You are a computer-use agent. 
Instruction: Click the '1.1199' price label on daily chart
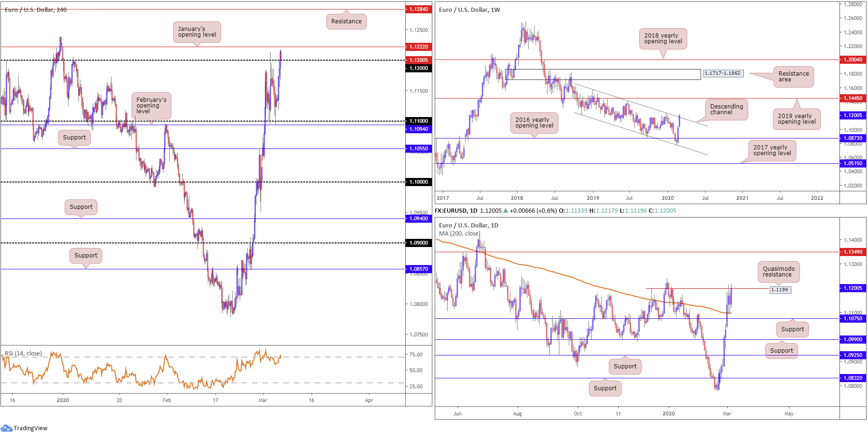[780, 289]
